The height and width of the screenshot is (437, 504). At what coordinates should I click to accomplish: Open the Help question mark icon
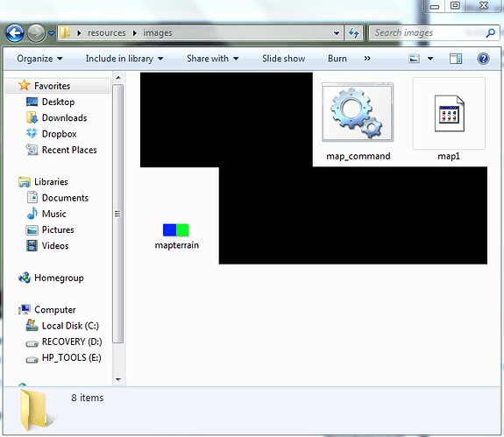[483, 59]
